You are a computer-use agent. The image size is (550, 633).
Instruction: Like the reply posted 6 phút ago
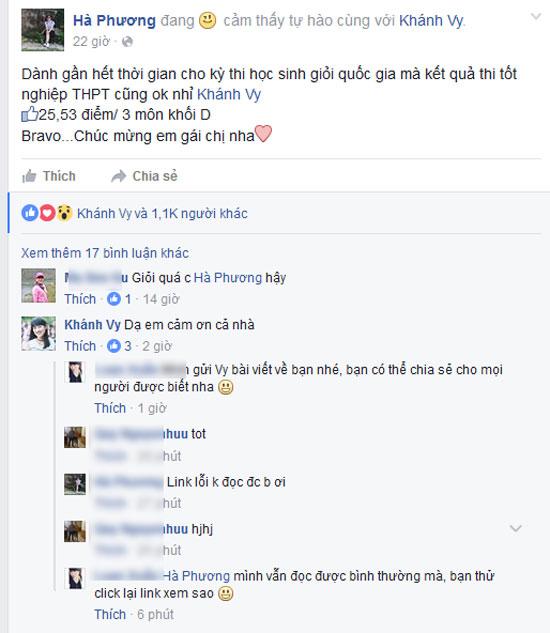pyautogui.click(x=110, y=614)
